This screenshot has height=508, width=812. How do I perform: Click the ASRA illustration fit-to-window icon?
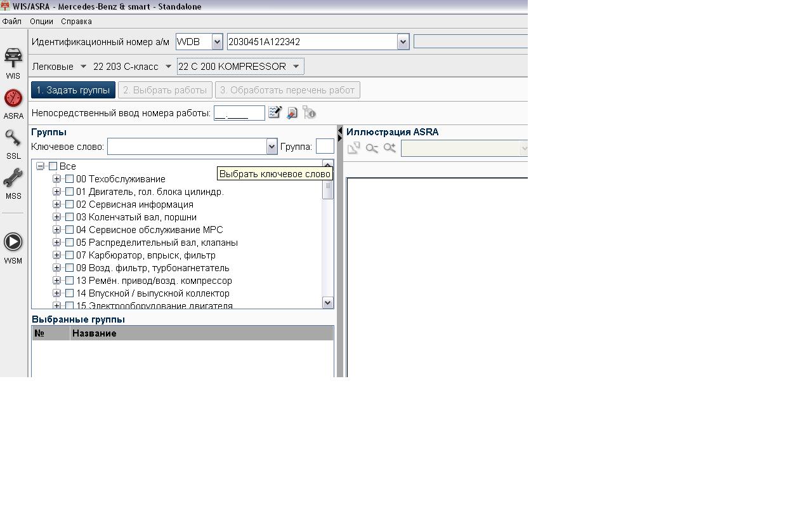point(354,148)
